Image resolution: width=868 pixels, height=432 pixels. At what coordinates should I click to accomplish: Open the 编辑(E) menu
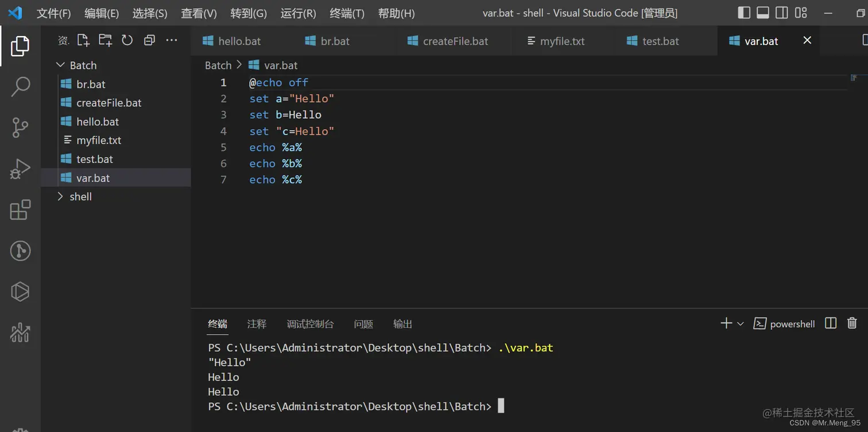[x=102, y=13]
